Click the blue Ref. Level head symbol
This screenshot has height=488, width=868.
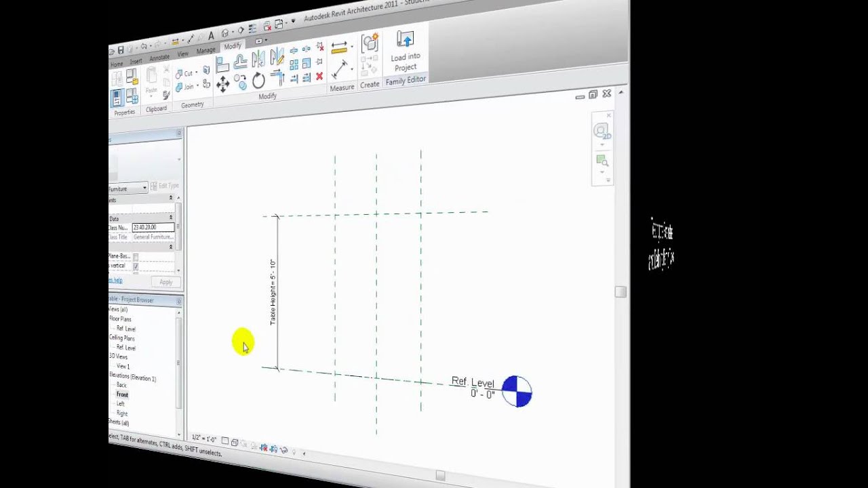tap(517, 391)
